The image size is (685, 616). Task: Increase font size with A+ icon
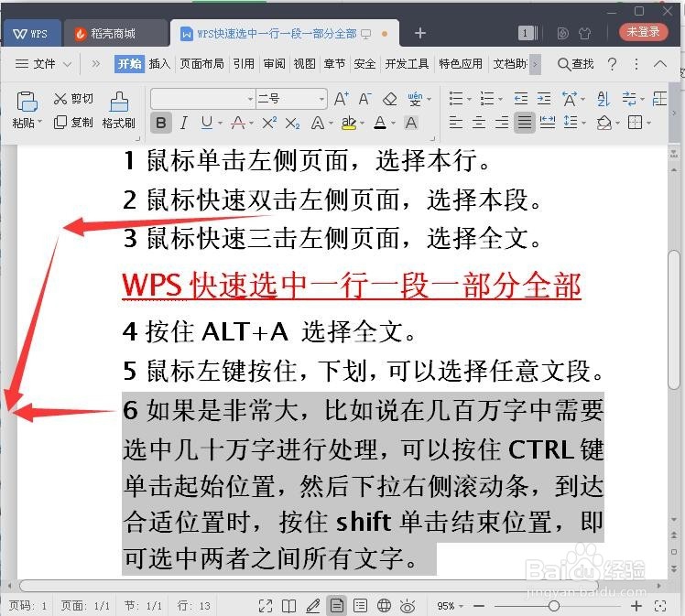point(342,99)
